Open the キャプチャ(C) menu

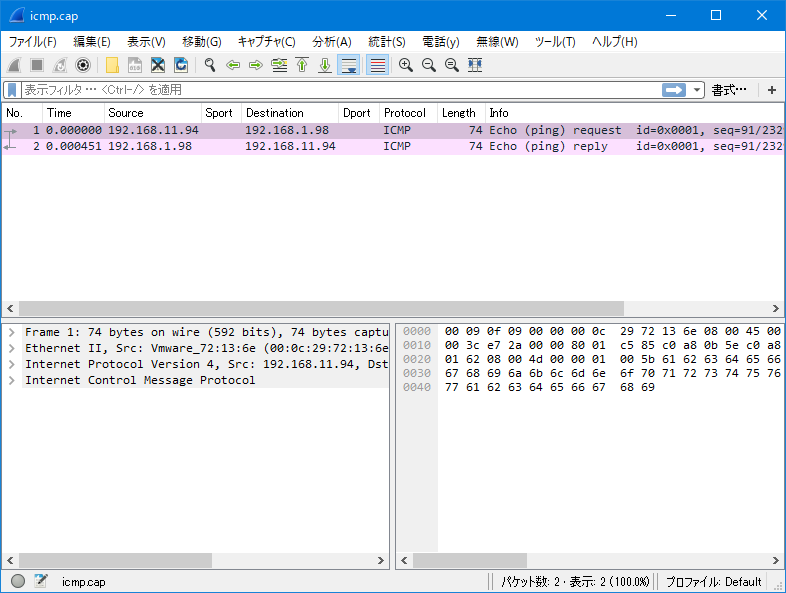267,42
